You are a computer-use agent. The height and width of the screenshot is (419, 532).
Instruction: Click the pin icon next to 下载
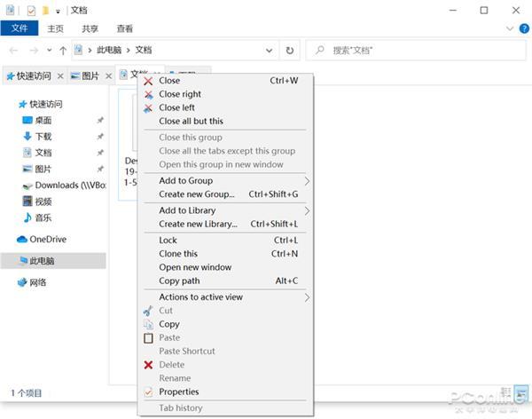(100, 137)
